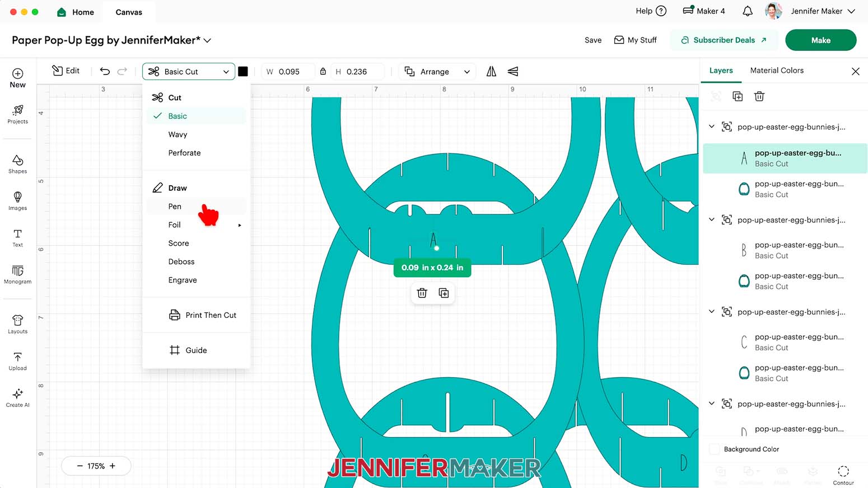
Task: Click the Flip vertical icon
Action: click(x=512, y=71)
